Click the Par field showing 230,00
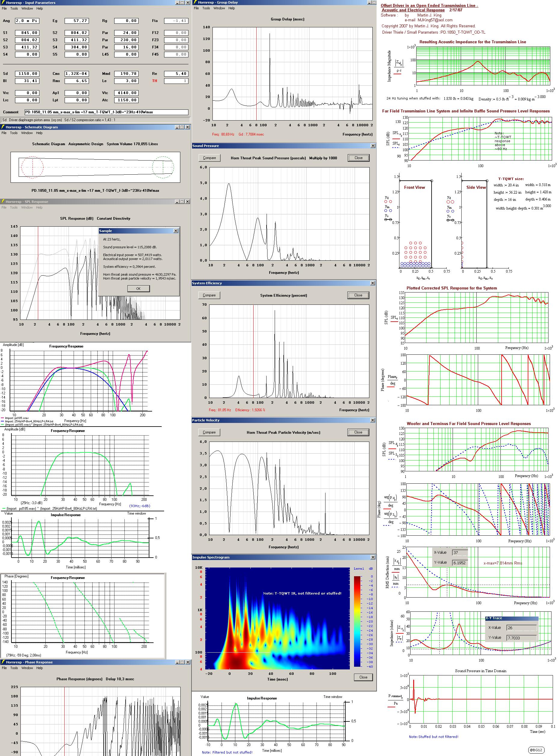 [127, 40]
